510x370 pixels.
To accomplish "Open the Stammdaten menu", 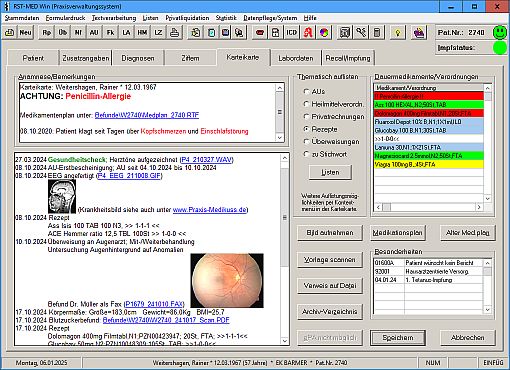I will pyautogui.click(x=22, y=18).
